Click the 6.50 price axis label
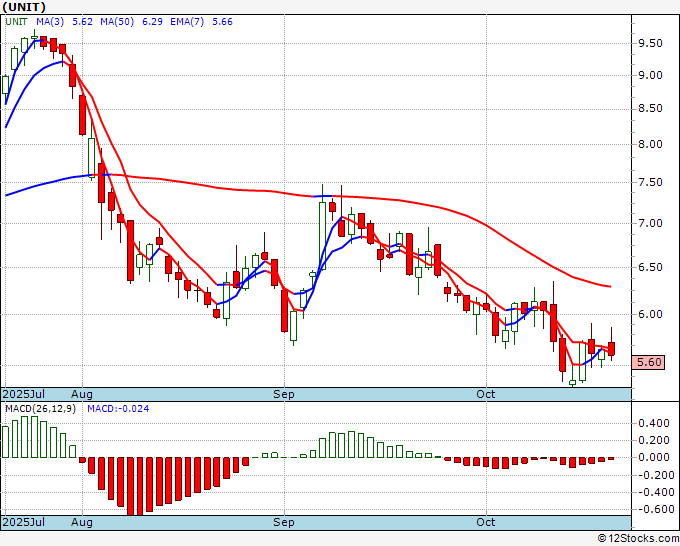 pyautogui.click(x=651, y=267)
